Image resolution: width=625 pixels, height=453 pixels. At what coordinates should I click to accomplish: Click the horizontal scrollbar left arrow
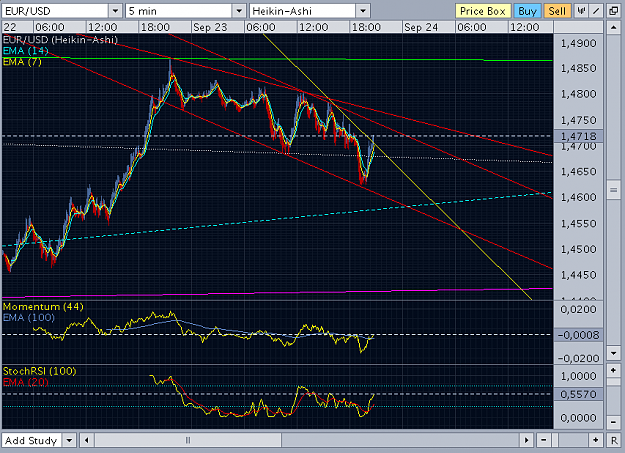(x=86, y=440)
